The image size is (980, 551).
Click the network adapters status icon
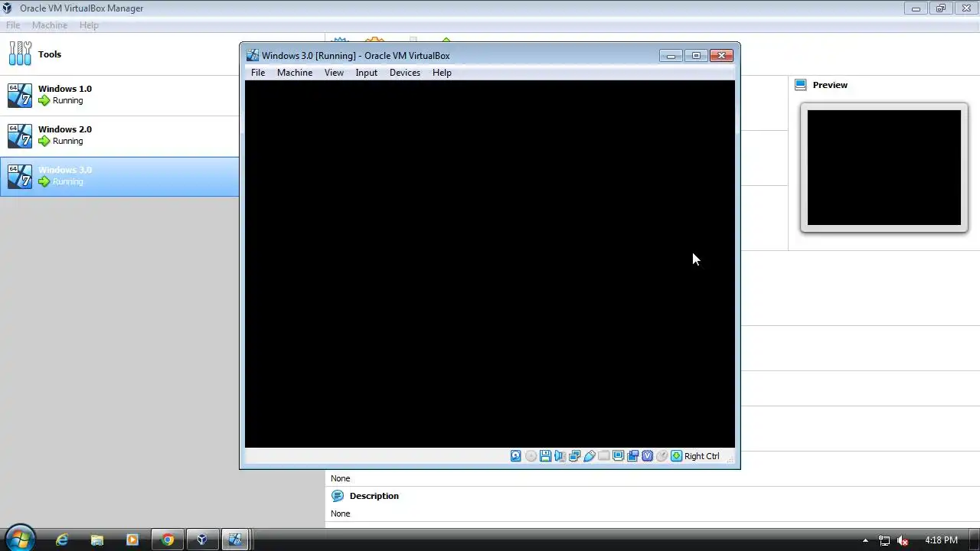coord(574,456)
